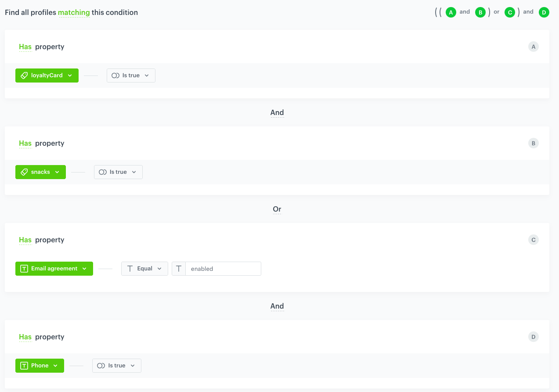
Task: Expand the Equal operator dropdown
Action: pyautogui.click(x=144, y=269)
